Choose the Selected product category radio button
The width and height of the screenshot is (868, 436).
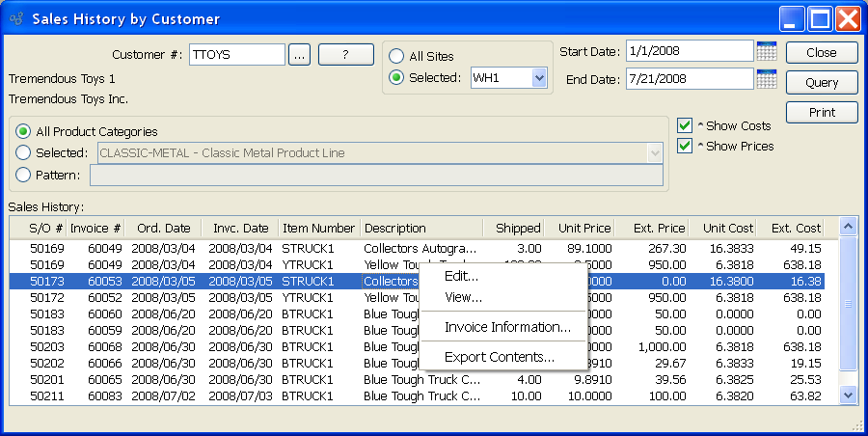tap(23, 152)
